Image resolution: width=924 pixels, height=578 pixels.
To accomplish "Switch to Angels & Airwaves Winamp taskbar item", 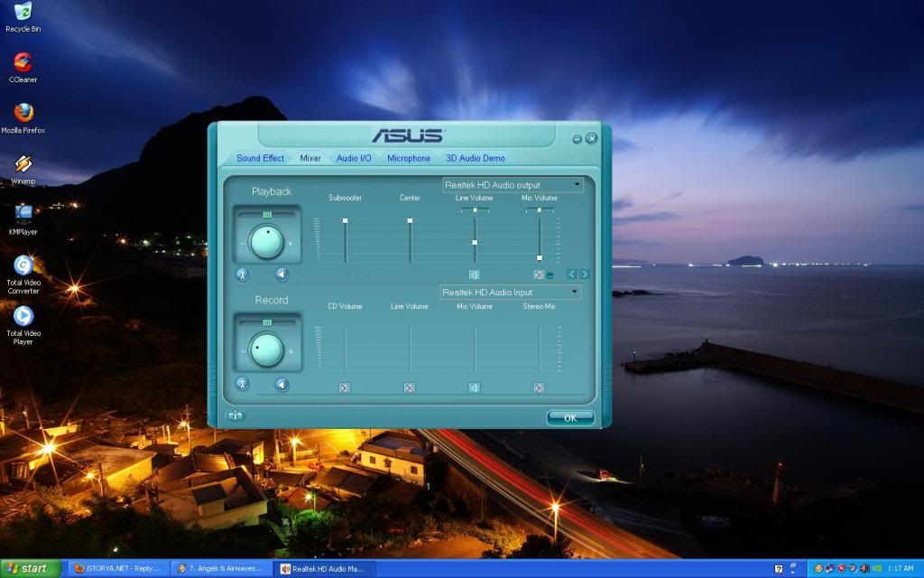I will click(x=222, y=569).
